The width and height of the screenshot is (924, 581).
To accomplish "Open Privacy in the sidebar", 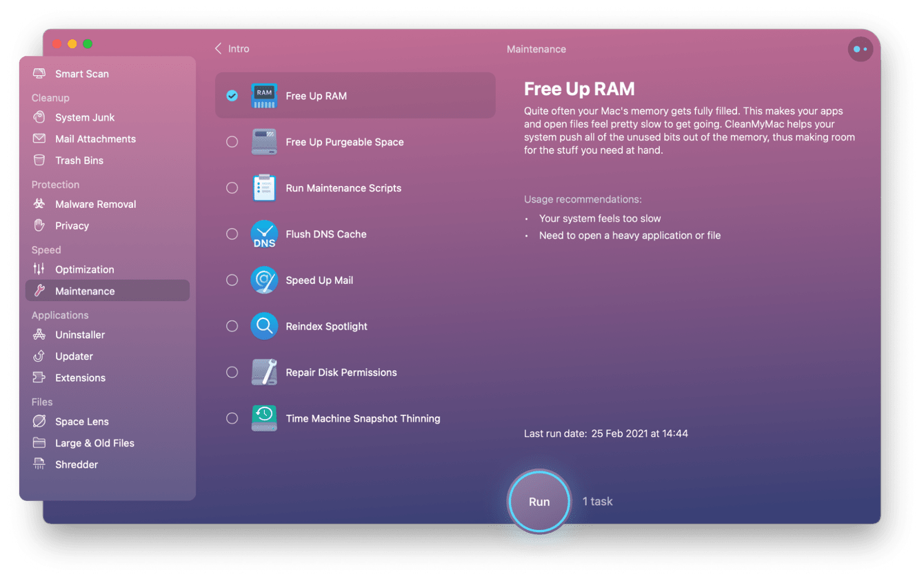I will click(108, 225).
